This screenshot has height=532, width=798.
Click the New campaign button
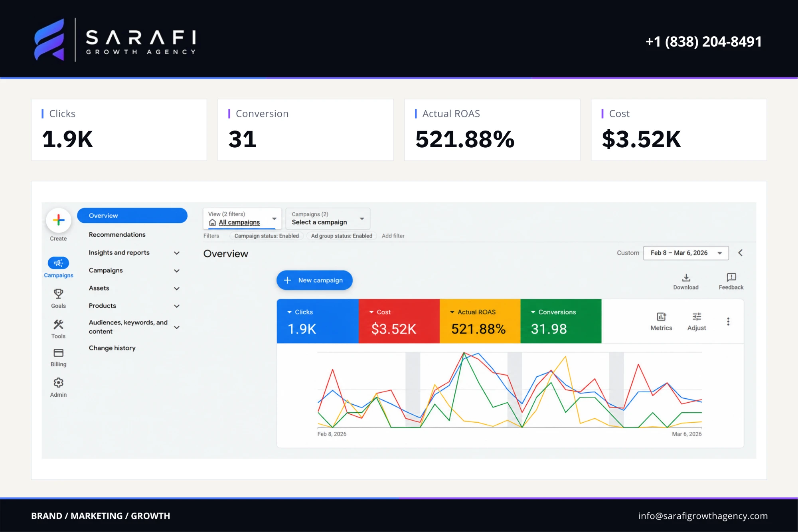pyautogui.click(x=314, y=280)
